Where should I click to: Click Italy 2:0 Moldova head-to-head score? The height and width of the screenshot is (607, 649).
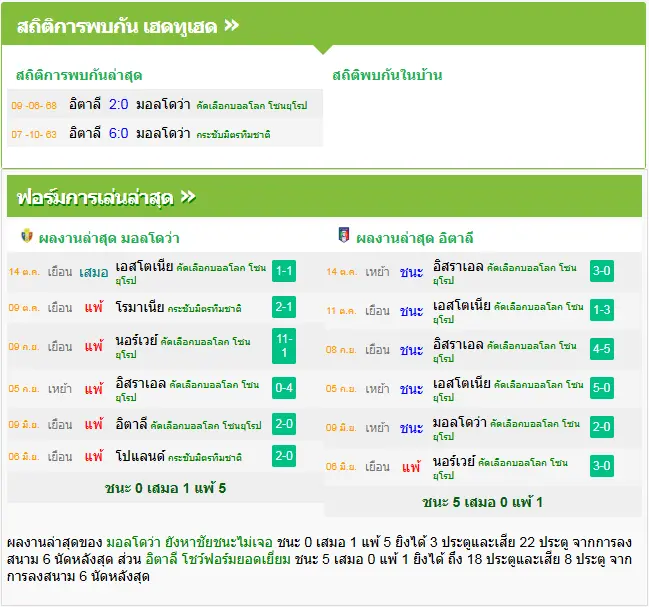pyautogui.click(x=118, y=104)
